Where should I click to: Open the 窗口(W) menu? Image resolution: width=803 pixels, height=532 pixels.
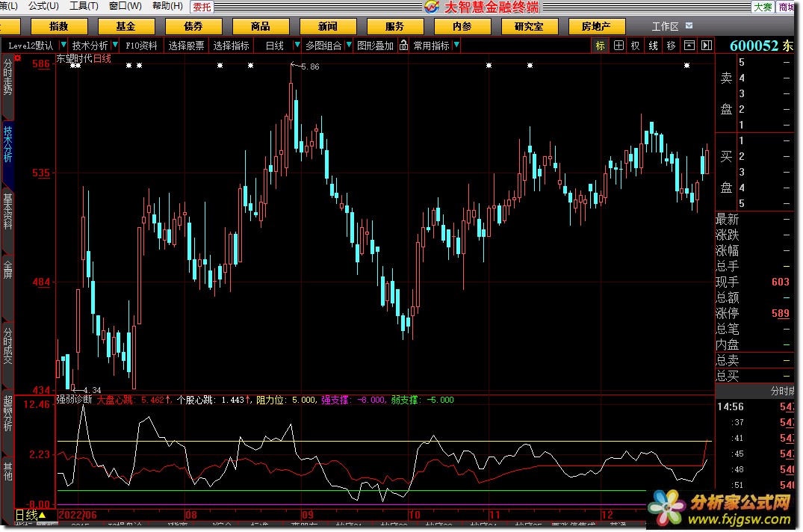click(125, 6)
